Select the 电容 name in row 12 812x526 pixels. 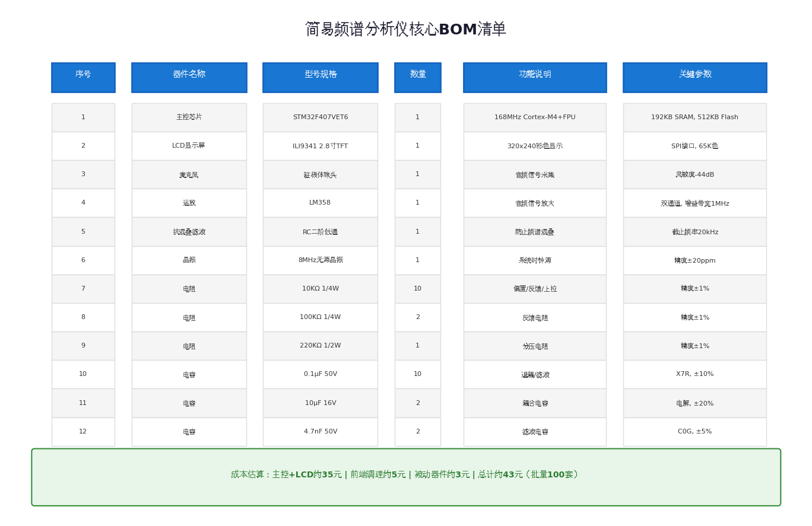pos(189,432)
